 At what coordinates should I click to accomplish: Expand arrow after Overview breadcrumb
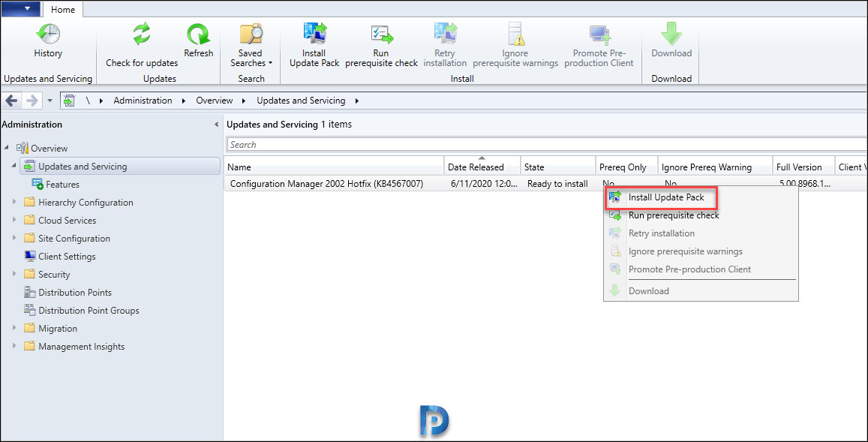244,101
